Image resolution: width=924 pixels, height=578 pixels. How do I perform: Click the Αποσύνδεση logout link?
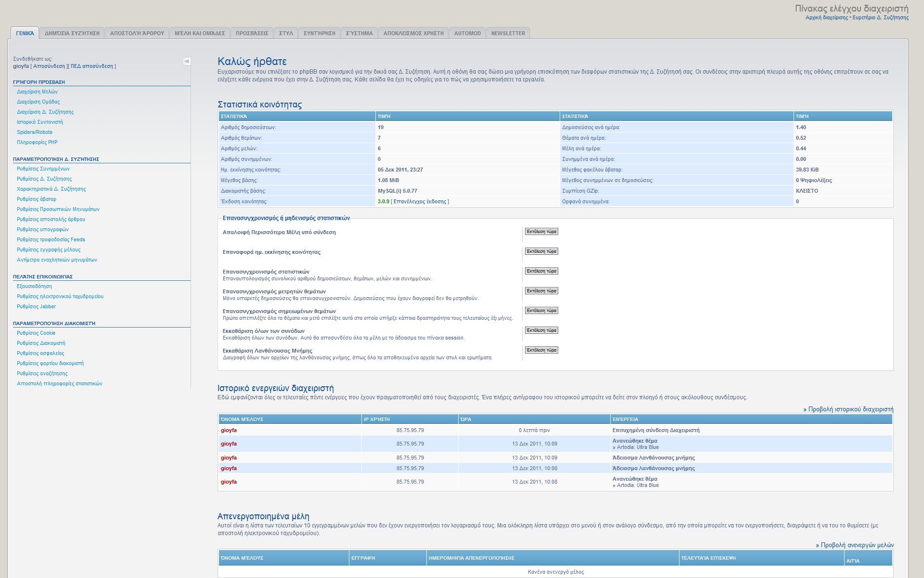[49, 66]
